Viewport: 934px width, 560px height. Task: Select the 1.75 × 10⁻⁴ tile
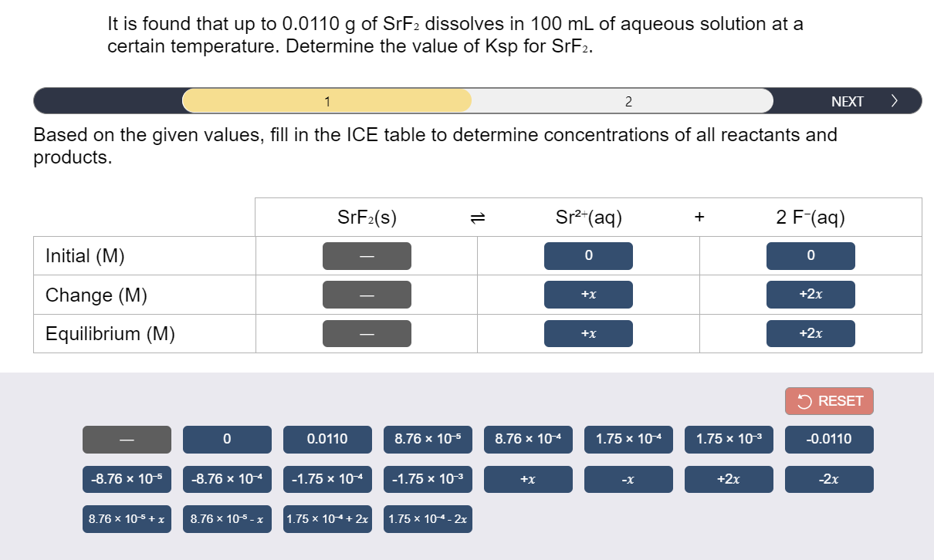[x=628, y=439]
